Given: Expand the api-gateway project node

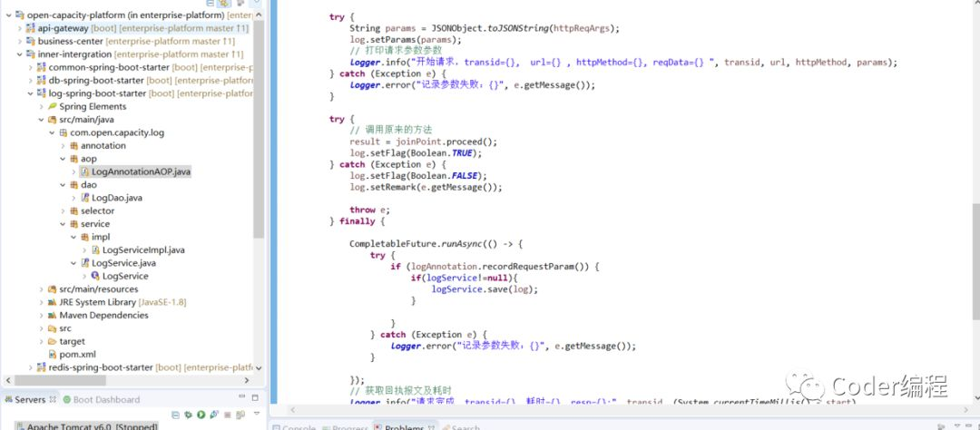Looking at the screenshot, I should 19,28.
